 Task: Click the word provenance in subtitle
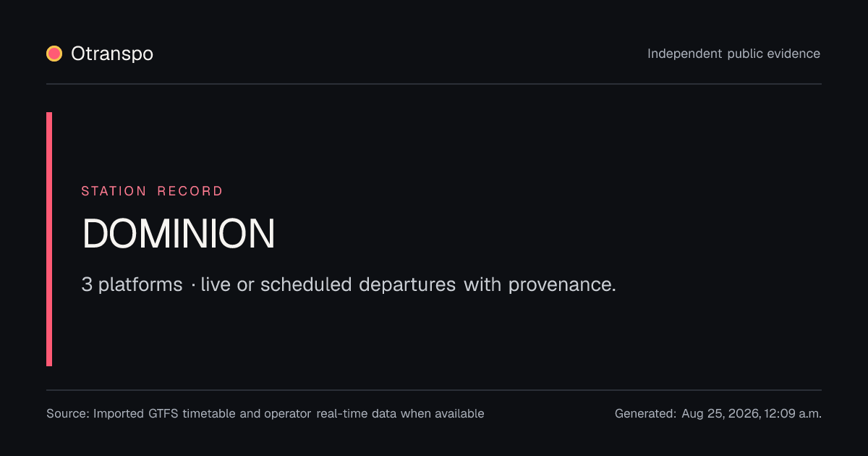[562, 284]
